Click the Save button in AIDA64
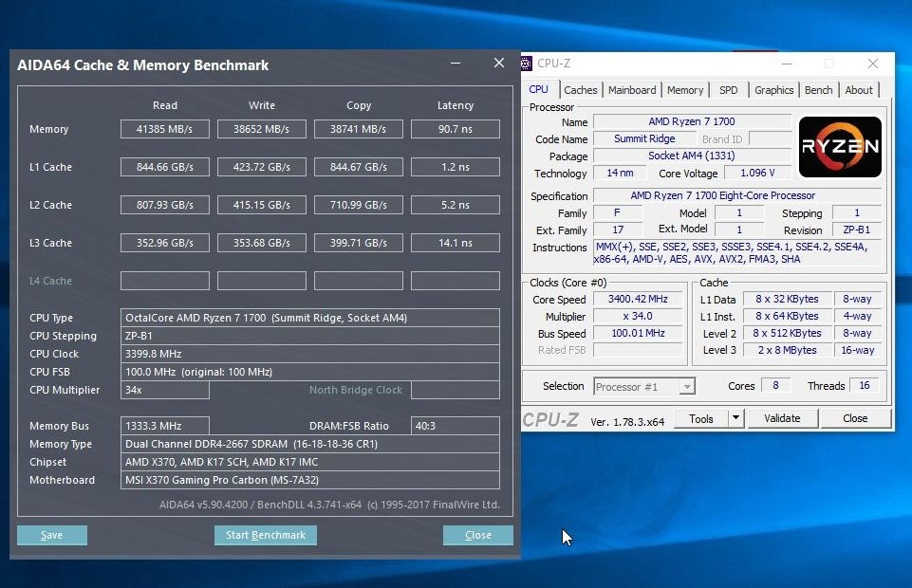 pyautogui.click(x=52, y=535)
